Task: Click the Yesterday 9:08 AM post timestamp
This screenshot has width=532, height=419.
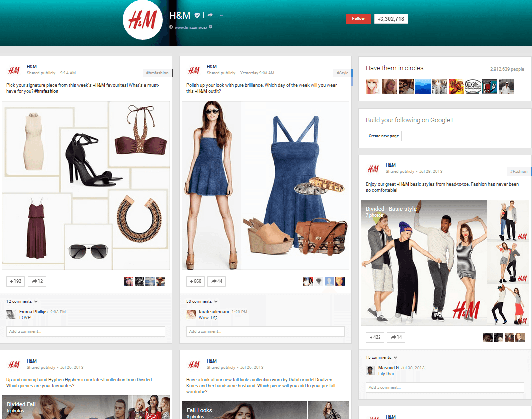Action: [x=257, y=73]
